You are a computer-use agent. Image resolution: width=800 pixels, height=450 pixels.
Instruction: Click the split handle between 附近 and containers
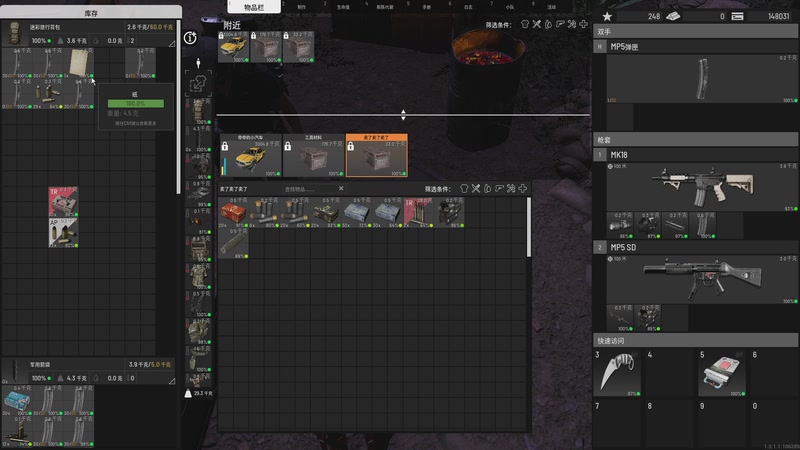tap(403, 115)
